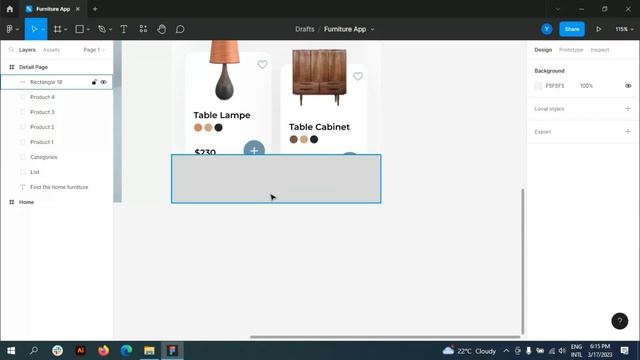Add a local style with plus icon
Image resolution: width=640 pixels, height=360 pixels.
coord(628,109)
